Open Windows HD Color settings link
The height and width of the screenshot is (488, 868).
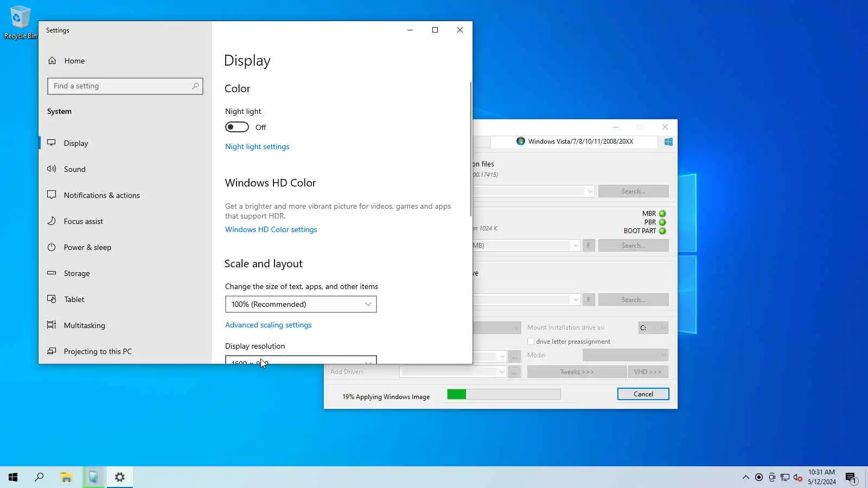[271, 229]
